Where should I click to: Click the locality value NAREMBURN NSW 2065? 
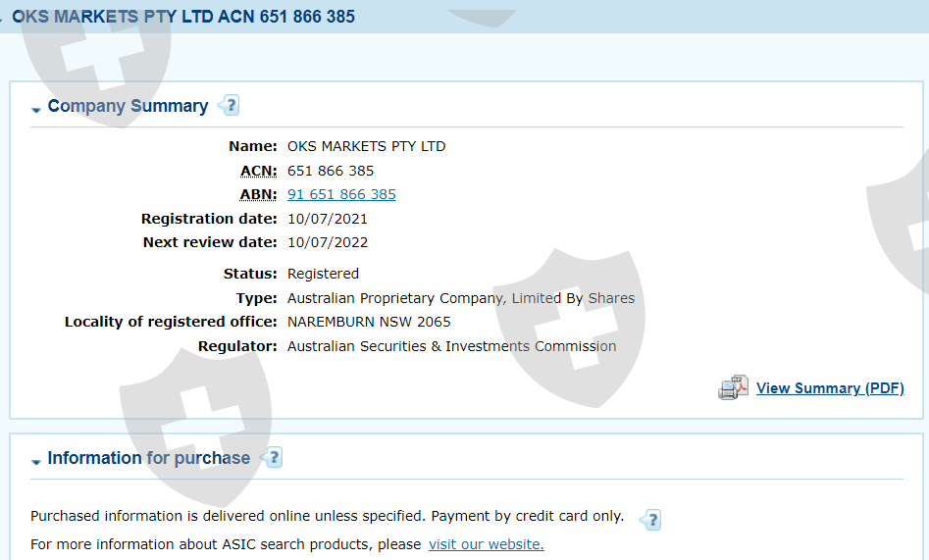(369, 322)
